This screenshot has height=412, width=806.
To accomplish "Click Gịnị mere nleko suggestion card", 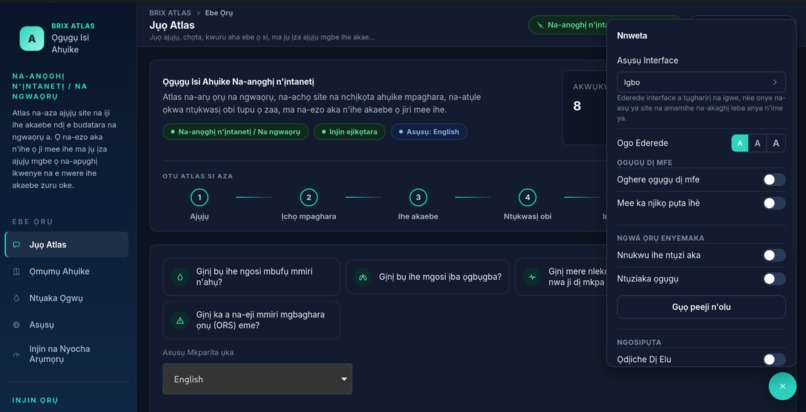I will point(561,276).
